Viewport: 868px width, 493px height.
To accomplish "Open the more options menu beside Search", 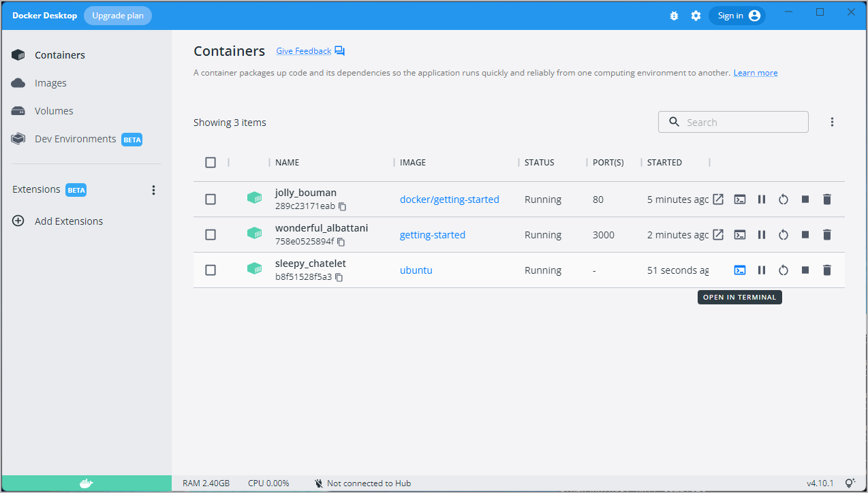I will click(832, 122).
